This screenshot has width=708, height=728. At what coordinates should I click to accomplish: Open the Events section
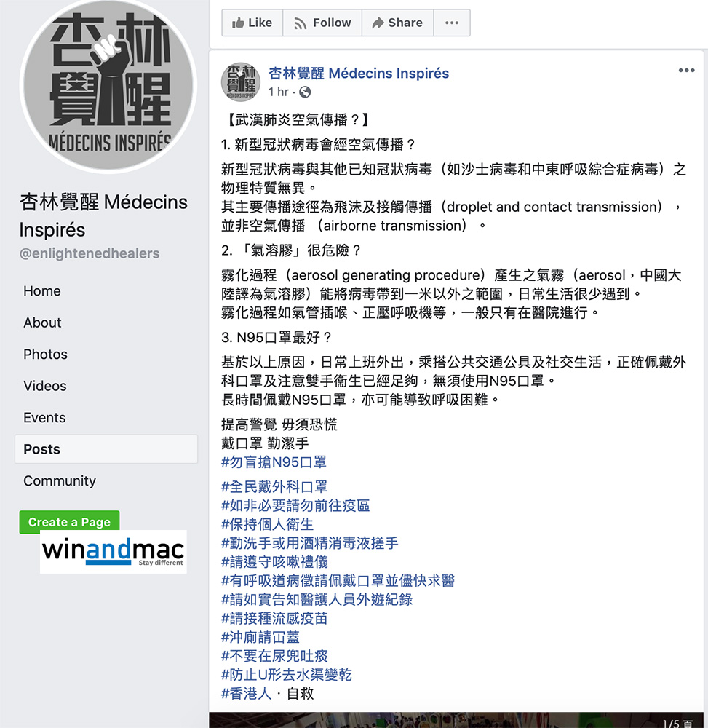44,417
